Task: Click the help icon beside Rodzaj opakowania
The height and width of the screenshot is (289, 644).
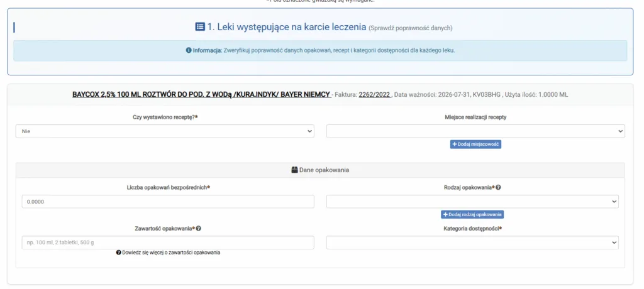Action: (498, 187)
